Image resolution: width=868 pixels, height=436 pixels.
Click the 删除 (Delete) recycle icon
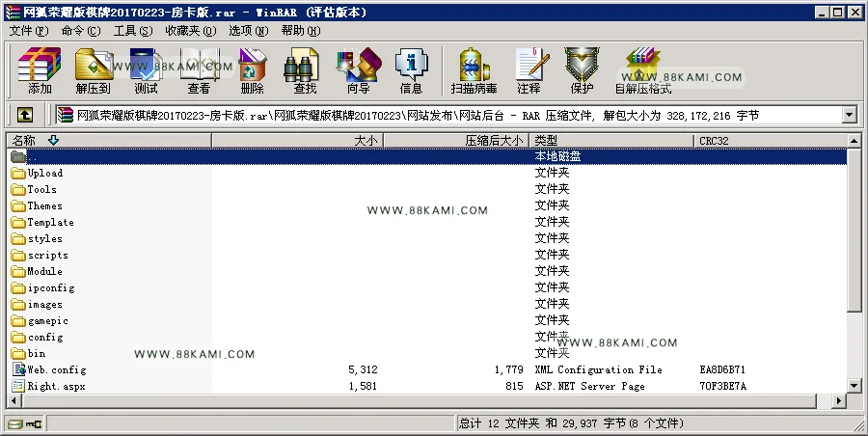pos(252,70)
